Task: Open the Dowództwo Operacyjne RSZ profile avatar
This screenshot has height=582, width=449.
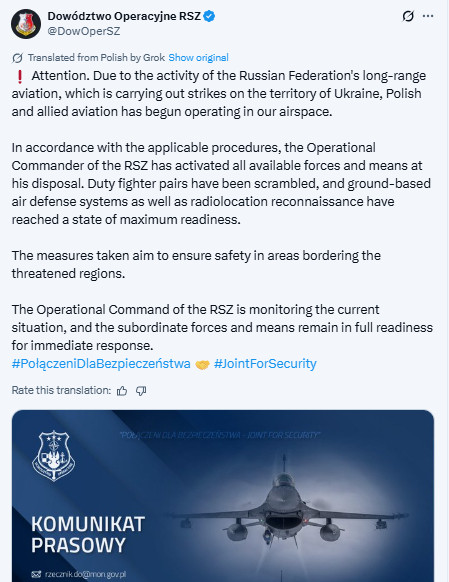Action: coord(26,24)
